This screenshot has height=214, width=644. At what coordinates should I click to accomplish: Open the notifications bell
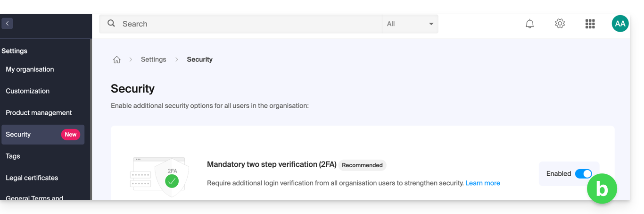pyautogui.click(x=530, y=24)
